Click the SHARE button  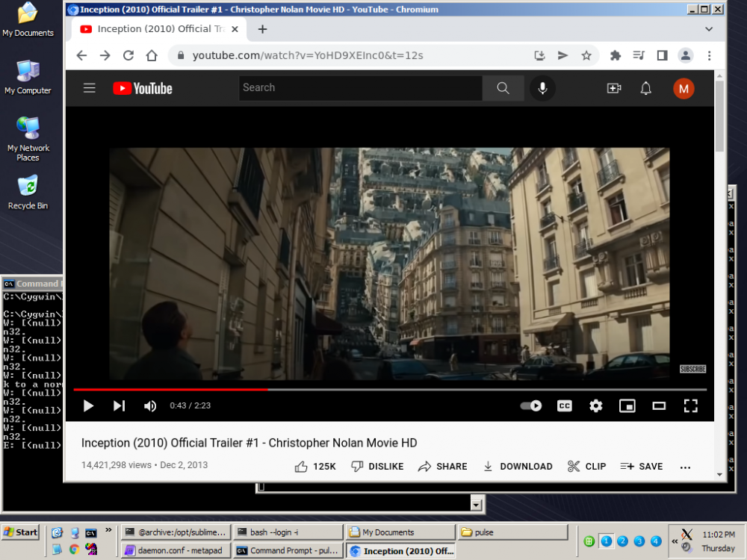(443, 466)
